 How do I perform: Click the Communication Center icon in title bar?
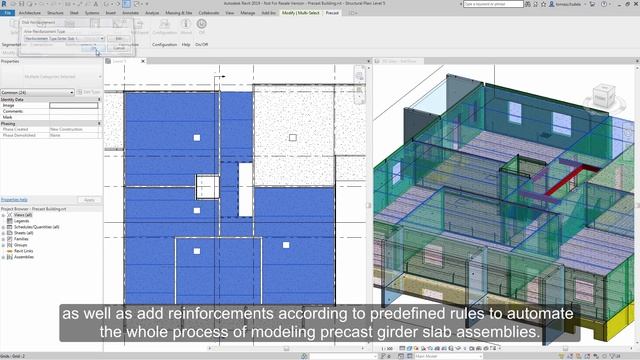[536, 4]
